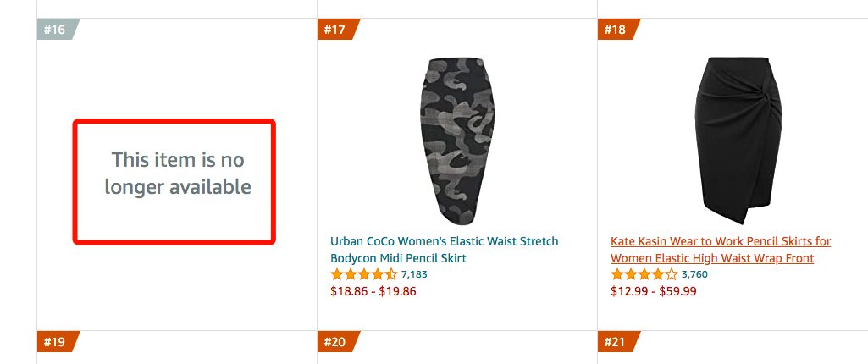Click the $12.99 - $59.99 price range
The width and height of the screenshot is (868, 364).
point(653,291)
